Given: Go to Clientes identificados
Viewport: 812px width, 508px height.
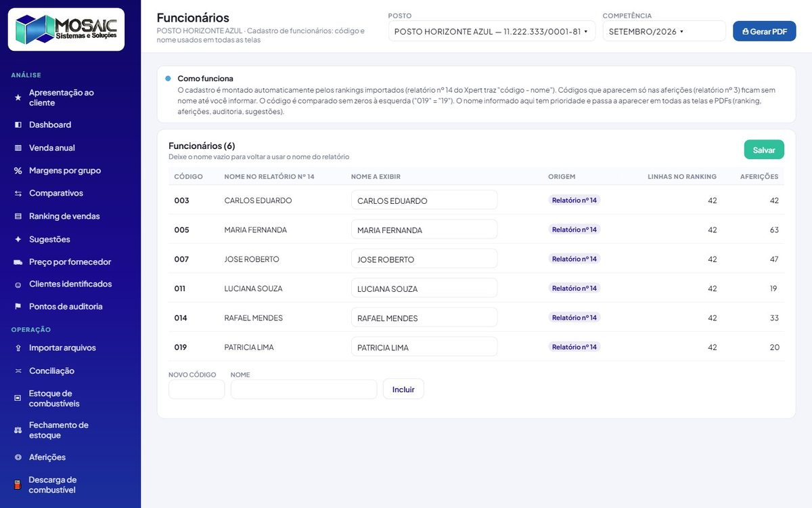Looking at the screenshot, I should (x=70, y=284).
